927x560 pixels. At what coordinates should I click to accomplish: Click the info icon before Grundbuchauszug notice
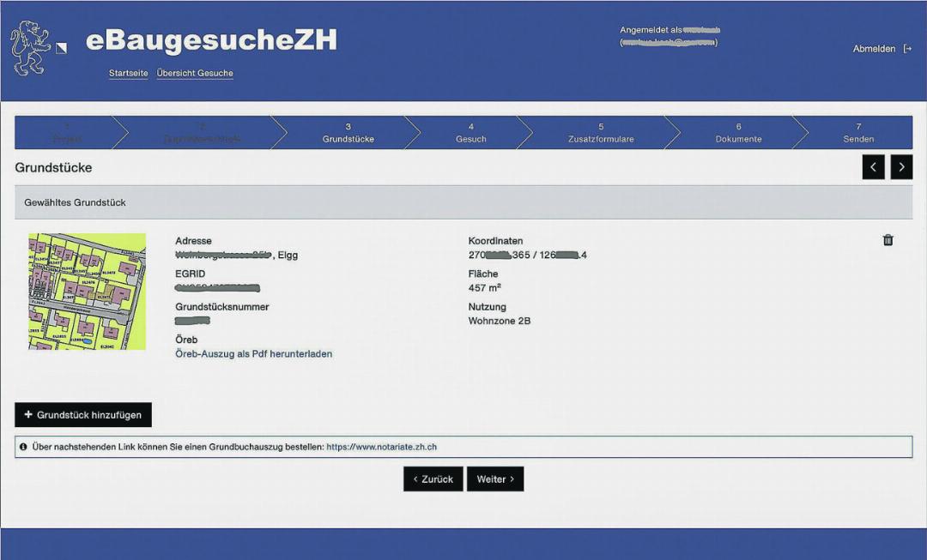click(x=23, y=447)
